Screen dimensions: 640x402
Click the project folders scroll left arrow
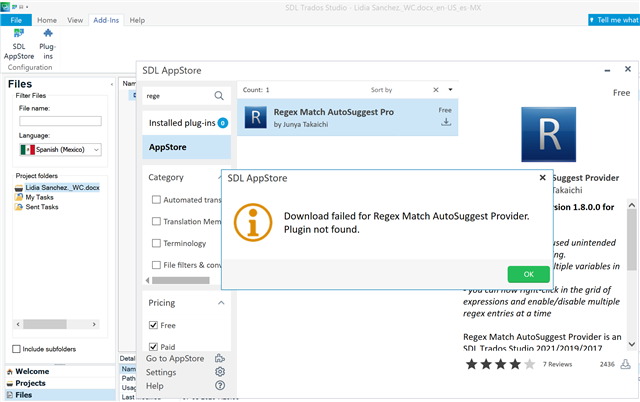point(18,324)
